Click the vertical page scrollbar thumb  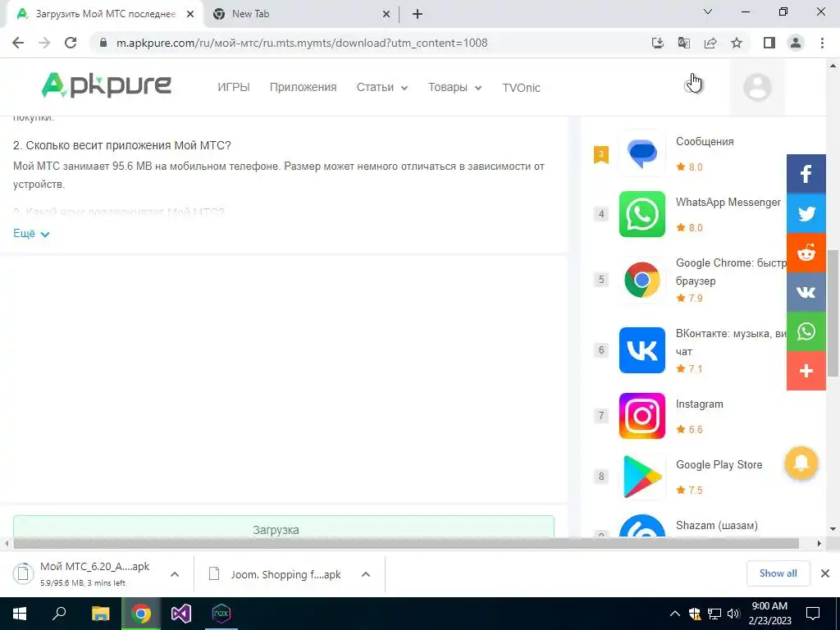pyautogui.click(x=833, y=313)
